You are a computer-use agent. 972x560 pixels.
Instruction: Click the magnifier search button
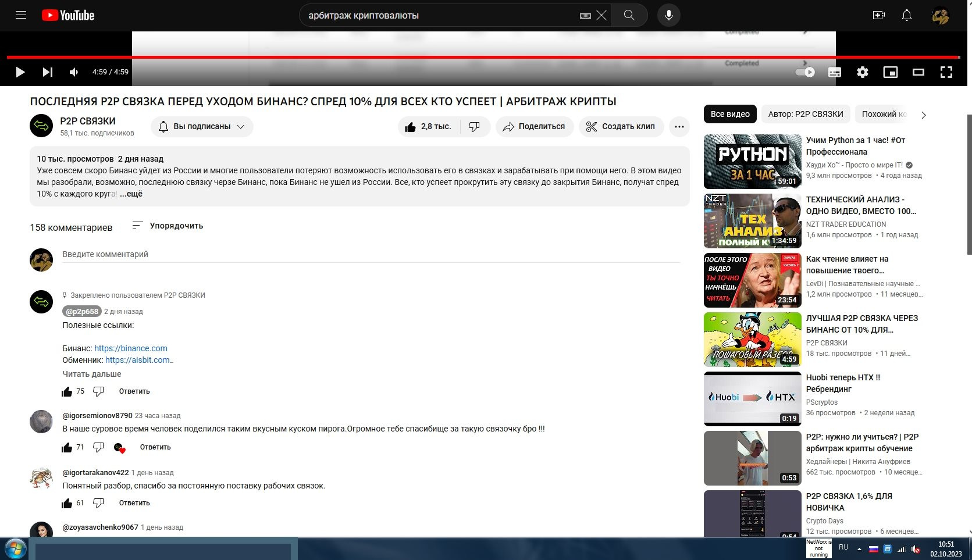[x=629, y=15]
